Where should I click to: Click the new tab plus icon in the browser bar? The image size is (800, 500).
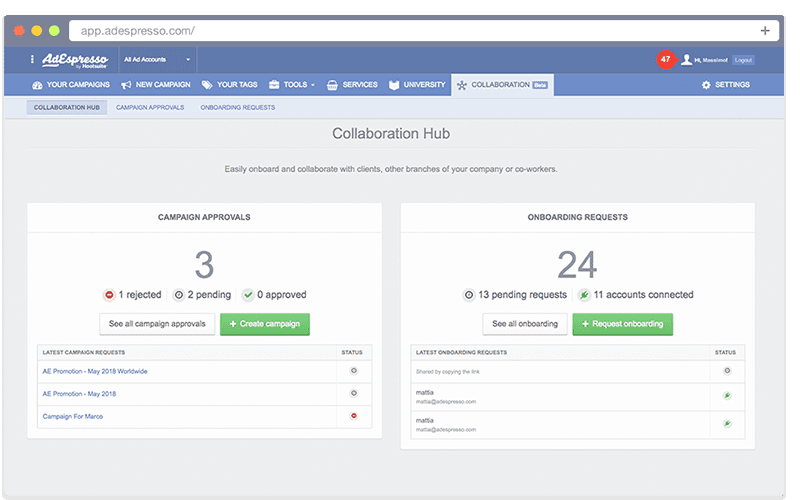coord(765,30)
